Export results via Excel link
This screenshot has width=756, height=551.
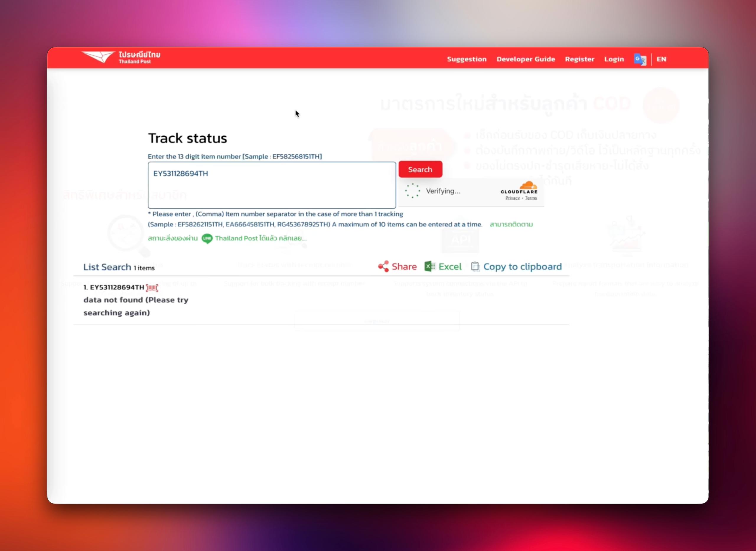tap(450, 266)
